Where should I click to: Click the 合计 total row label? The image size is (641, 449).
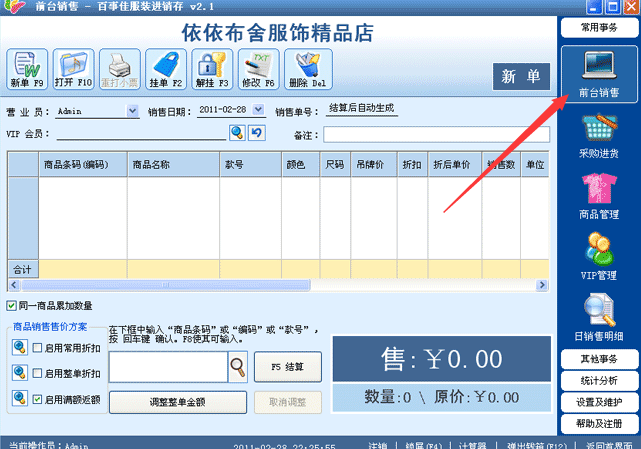coord(23,269)
